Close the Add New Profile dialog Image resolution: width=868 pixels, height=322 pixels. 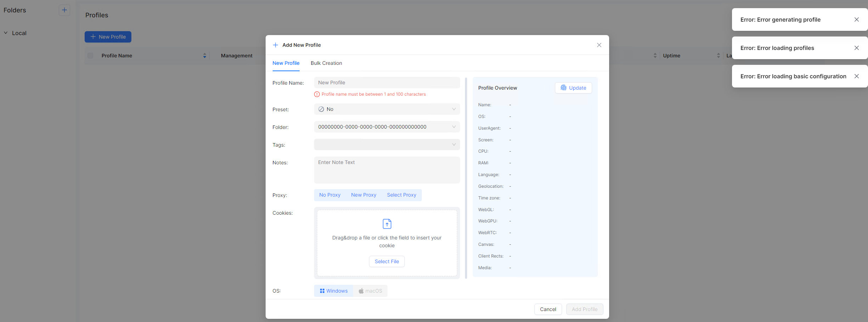click(x=599, y=45)
